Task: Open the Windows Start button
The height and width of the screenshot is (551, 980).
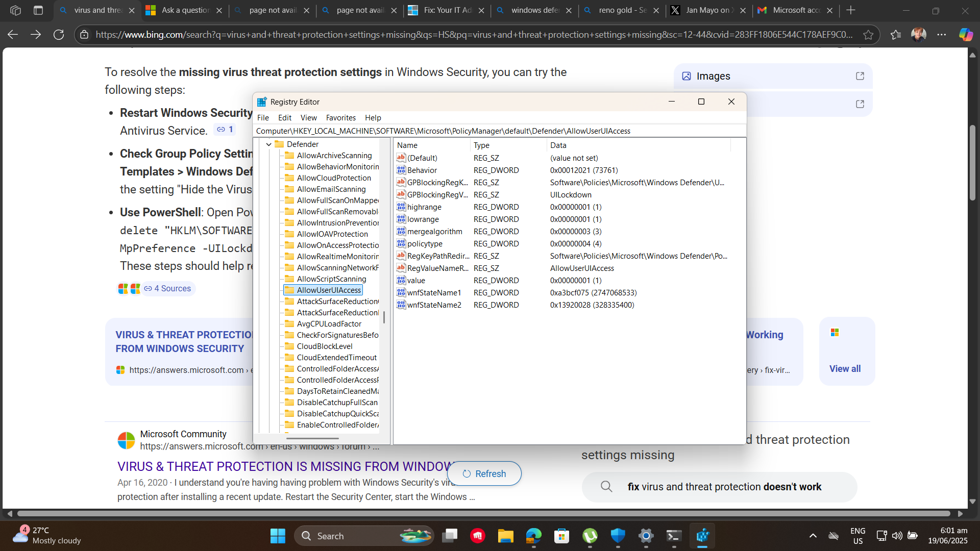Action: (278, 536)
